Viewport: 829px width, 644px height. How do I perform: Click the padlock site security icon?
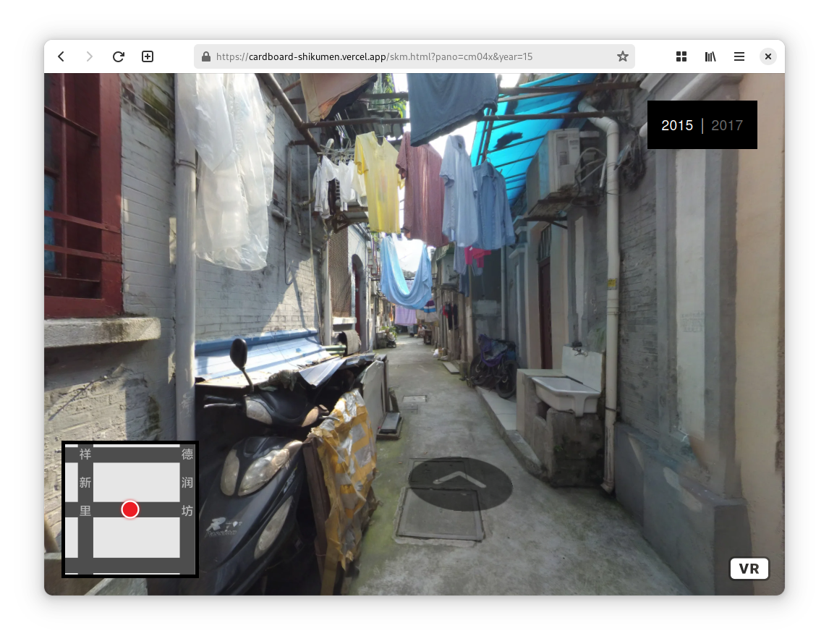[206, 56]
